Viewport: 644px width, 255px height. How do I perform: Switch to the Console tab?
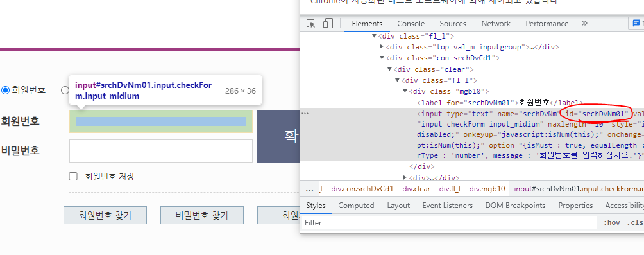point(411,24)
